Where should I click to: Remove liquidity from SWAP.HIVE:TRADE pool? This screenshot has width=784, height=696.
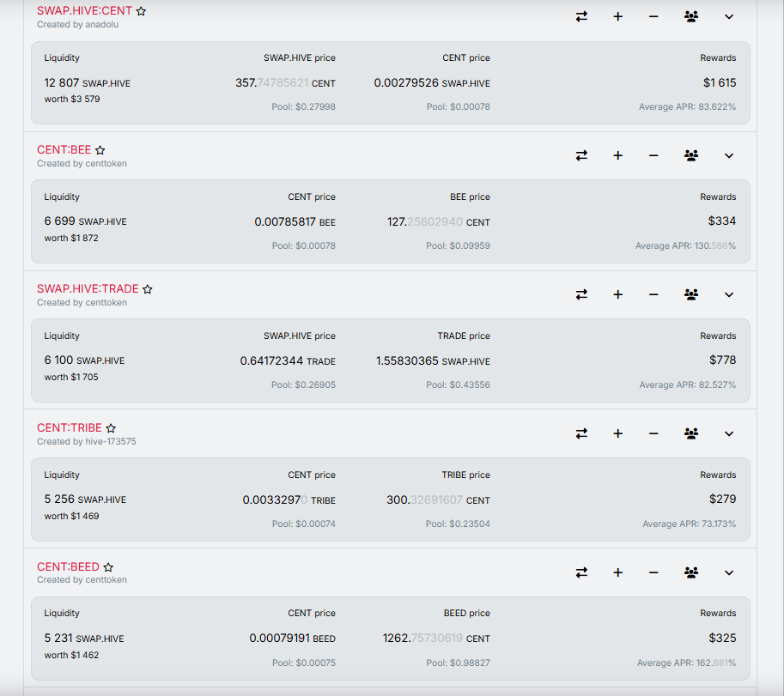point(653,294)
